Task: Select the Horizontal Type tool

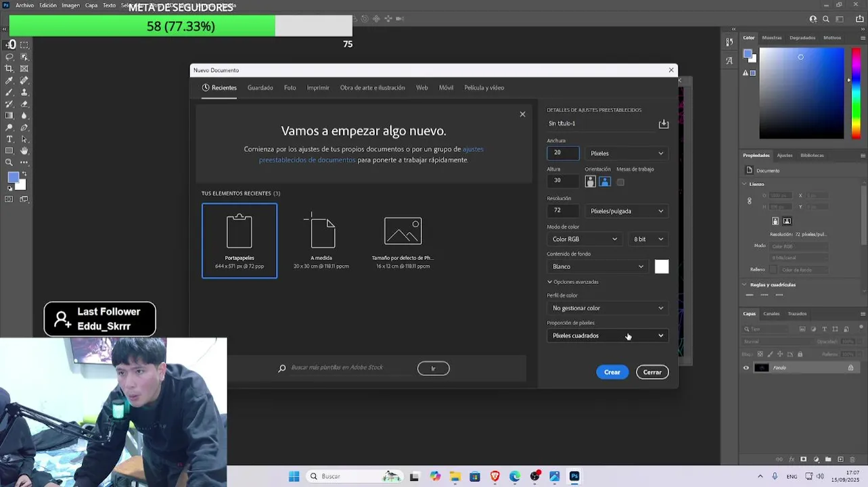Action: (9, 139)
